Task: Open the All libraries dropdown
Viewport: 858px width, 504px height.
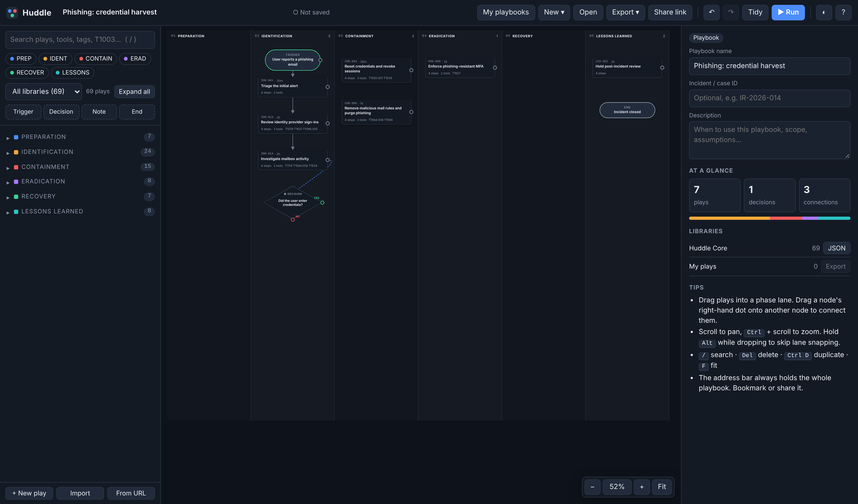Action: click(x=44, y=92)
